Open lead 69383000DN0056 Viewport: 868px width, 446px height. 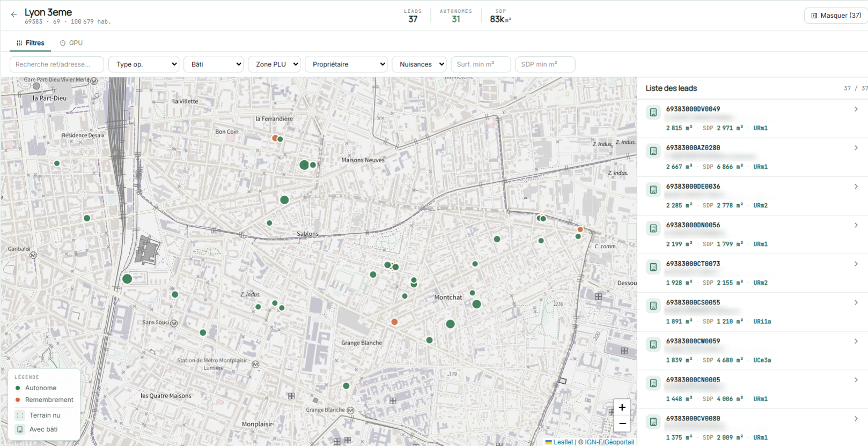click(753, 234)
